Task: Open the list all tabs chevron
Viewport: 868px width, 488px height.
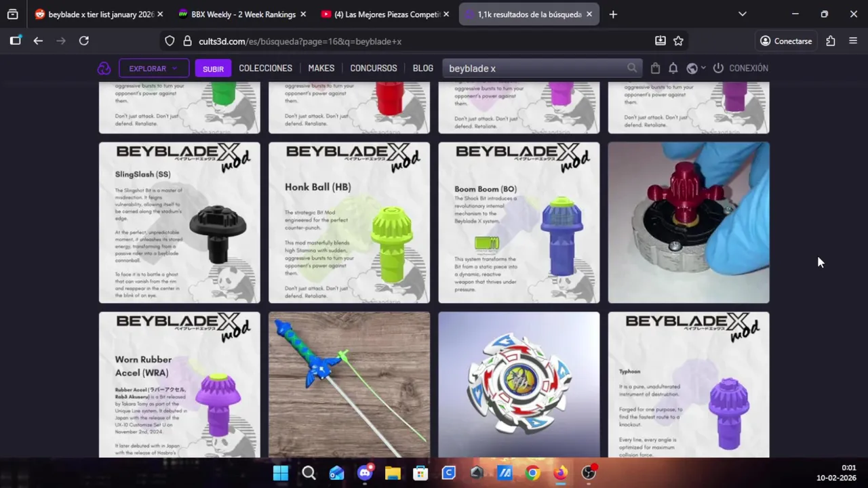Action: click(x=743, y=14)
